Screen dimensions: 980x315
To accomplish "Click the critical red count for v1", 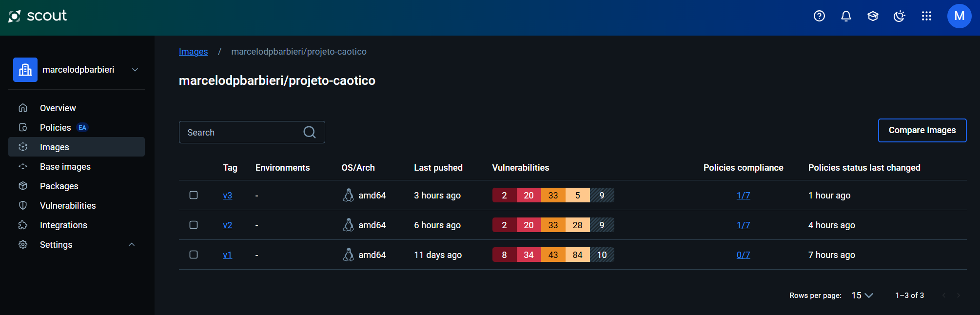I will pyautogui.click(x=504, y=255).
